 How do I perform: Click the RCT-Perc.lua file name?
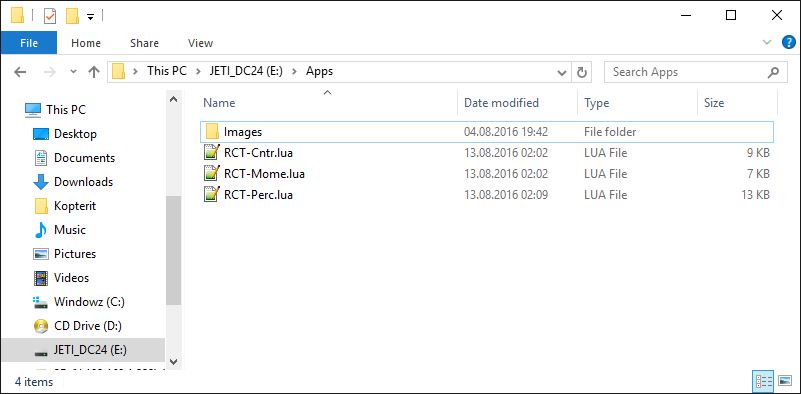click(258, 195)
